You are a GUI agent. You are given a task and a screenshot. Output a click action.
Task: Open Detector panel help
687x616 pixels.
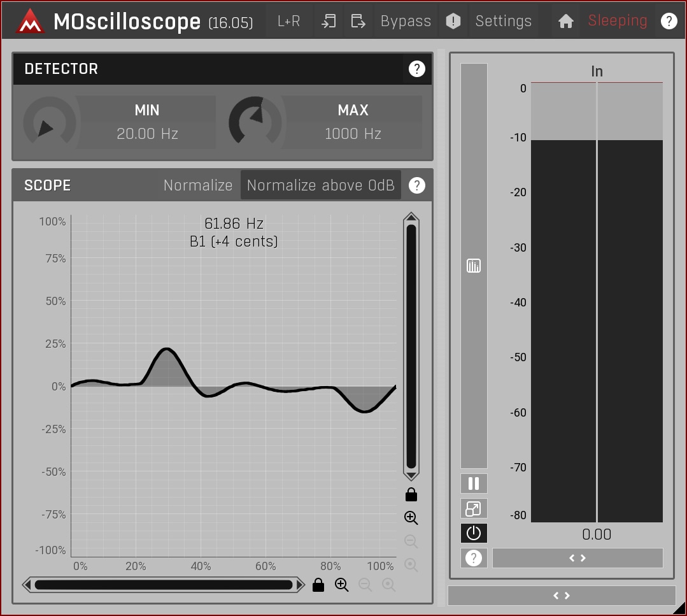(416, 69)
